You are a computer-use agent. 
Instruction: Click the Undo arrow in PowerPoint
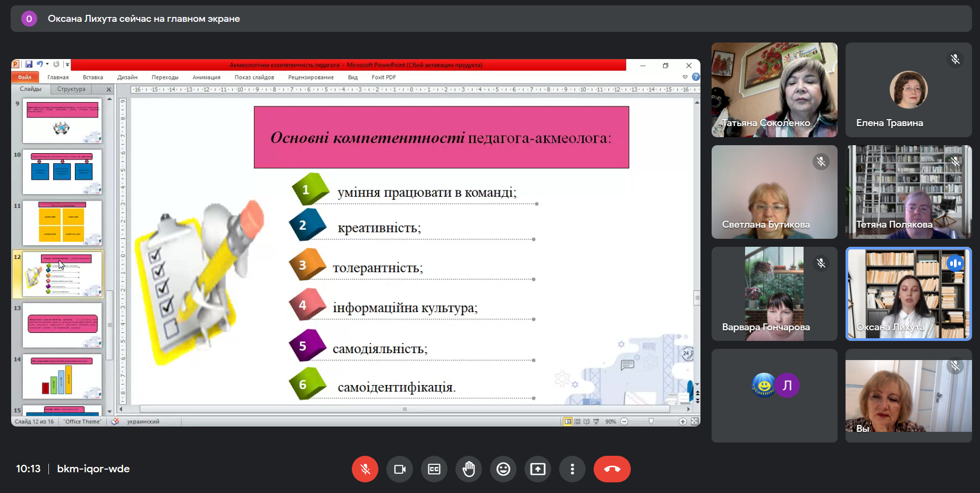point(39,64)
